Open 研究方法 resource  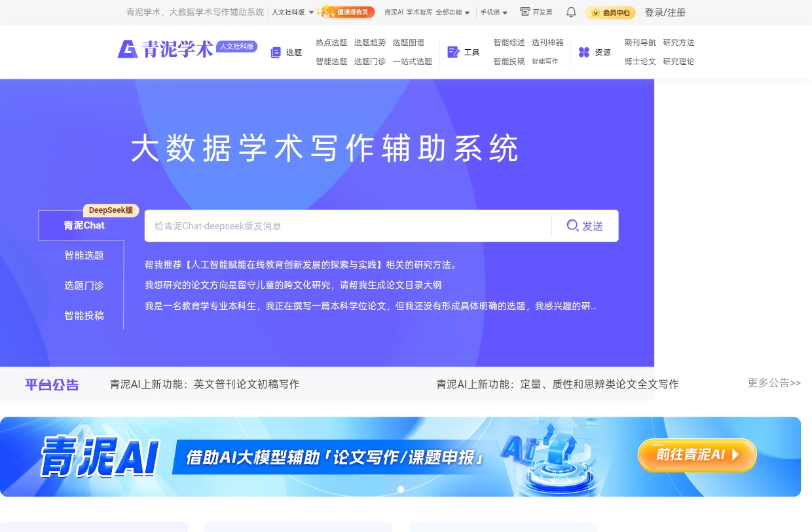(x=678, y=43)
